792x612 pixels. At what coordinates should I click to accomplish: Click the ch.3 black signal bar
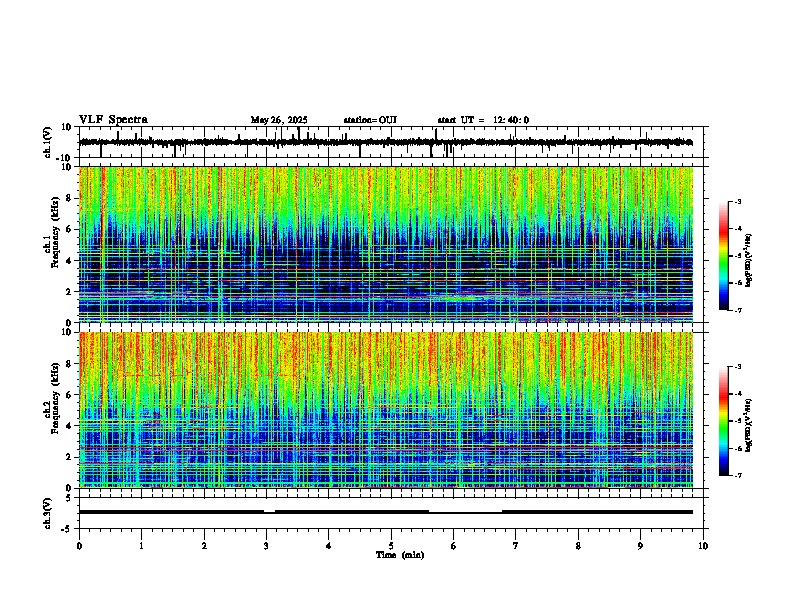pyautogui.click(x=386, y=512)
